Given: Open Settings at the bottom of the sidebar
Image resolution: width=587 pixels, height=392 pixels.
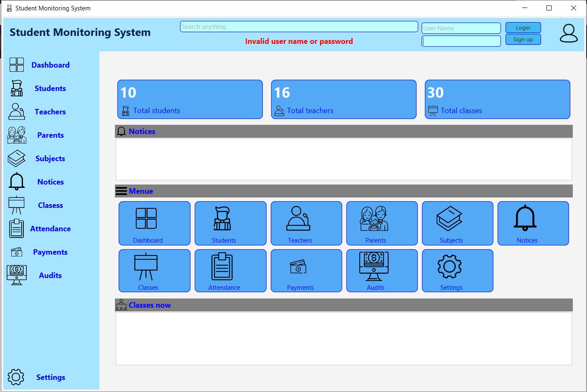Looking at the screenshot, I should tap(51, 377).
